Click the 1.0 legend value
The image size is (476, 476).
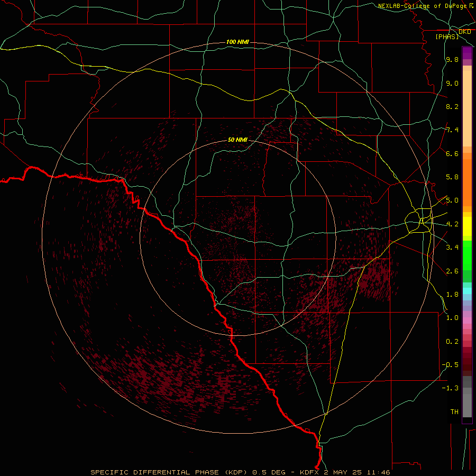click(x=452, y=318)
